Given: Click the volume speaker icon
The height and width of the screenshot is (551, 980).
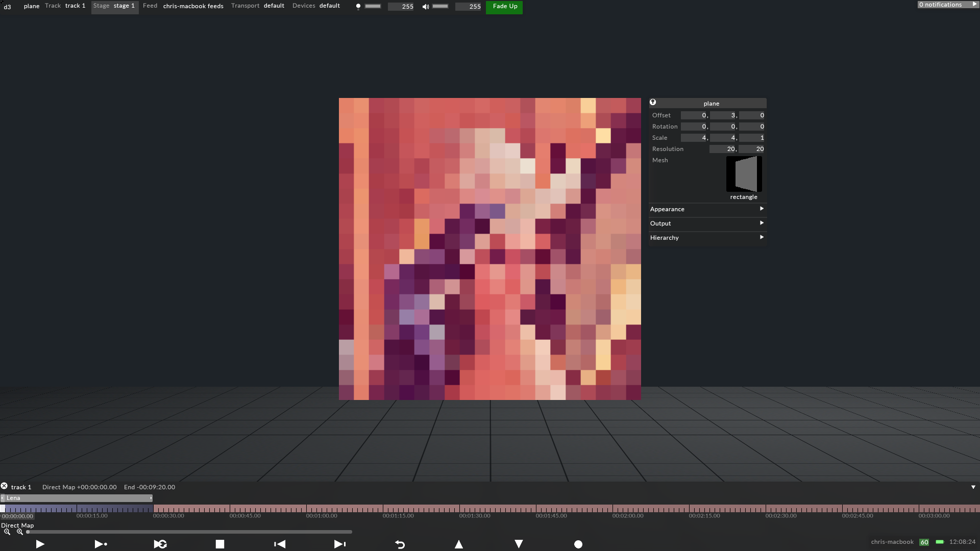Looking at the screenshot, I should (x=426, y=7).
